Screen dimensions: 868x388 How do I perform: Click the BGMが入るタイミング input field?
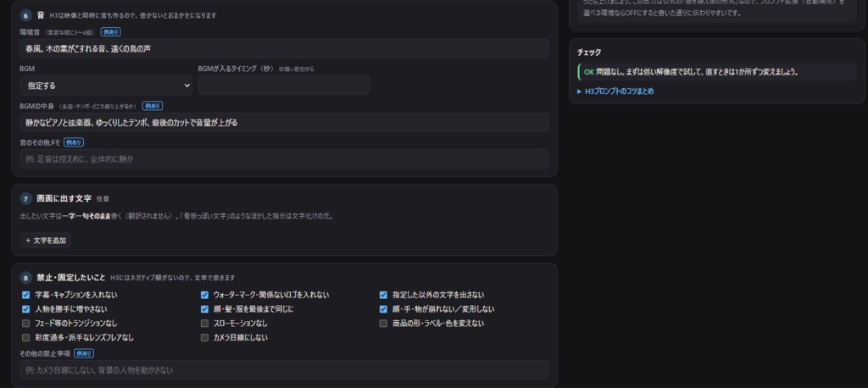tap(284, 86)
